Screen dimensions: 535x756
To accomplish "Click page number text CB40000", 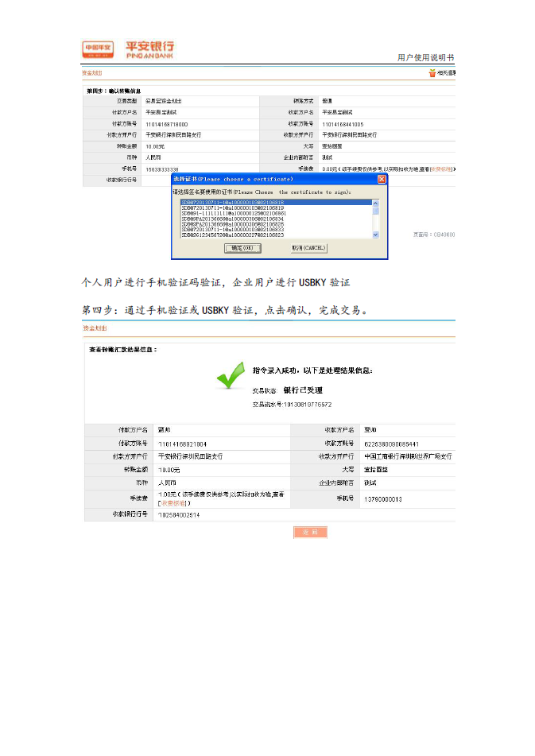I will coord(444,235).
